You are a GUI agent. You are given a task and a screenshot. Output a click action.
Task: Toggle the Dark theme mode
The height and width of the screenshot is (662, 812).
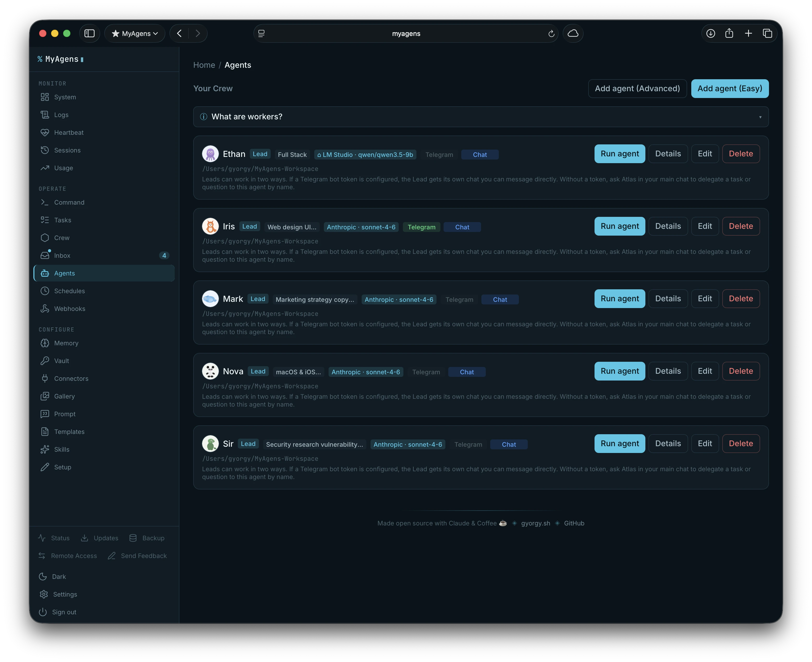(53, 577)
